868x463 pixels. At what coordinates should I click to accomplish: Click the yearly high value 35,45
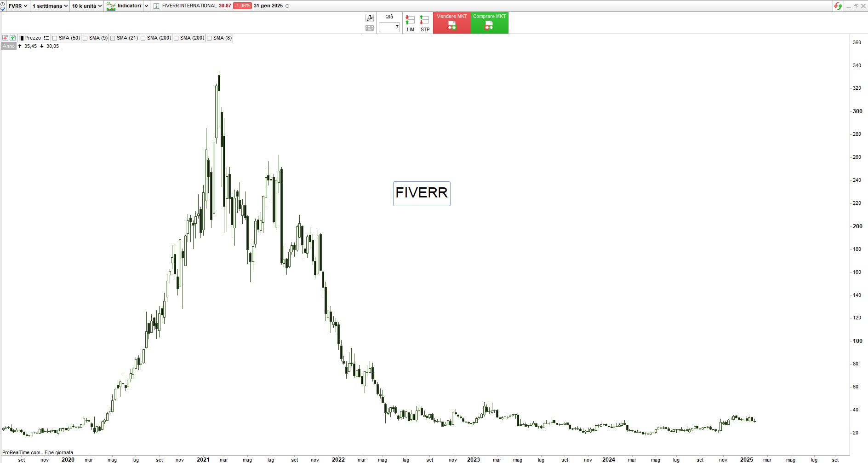click(30, 46)
